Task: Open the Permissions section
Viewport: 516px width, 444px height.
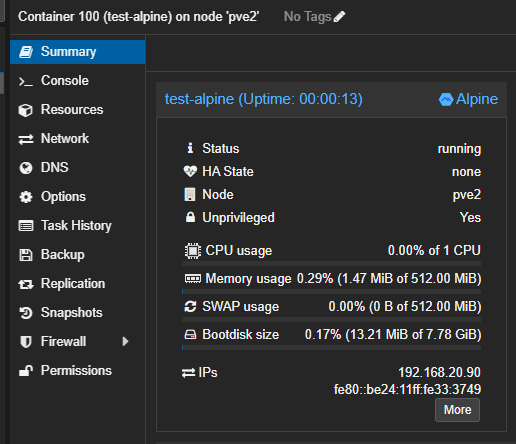Action: click(x=77, y=371)
